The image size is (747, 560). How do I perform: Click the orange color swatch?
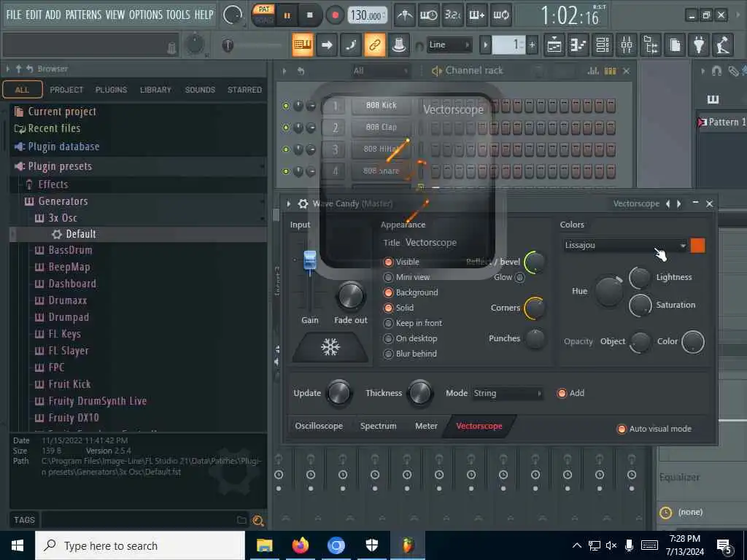point(697,246)
